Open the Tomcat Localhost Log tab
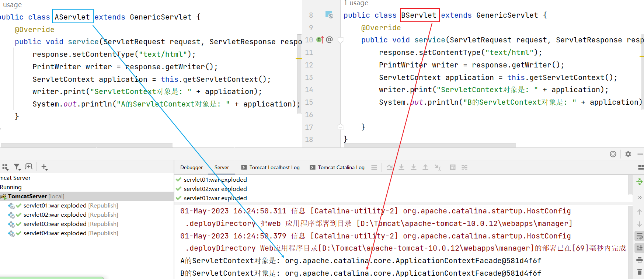Image resolution: width=644 pixels, height=279 pixels. [270, 167]
